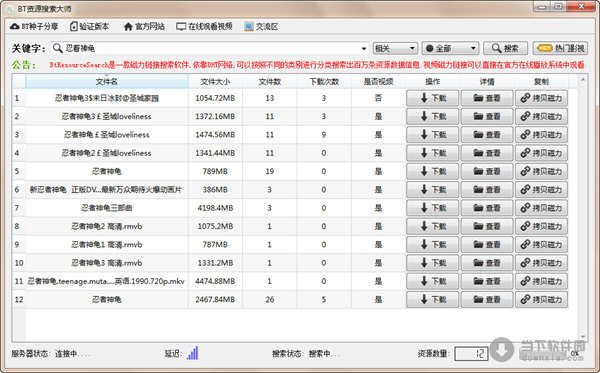Screen dimensions: 600x373
Task: Copy magnet link for row 12
Action: click(541, 299)
